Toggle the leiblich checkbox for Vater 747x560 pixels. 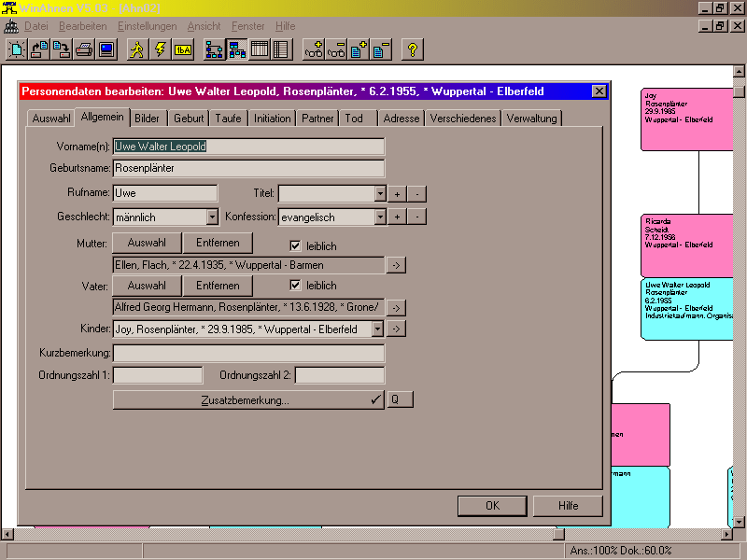click(296, 285)
